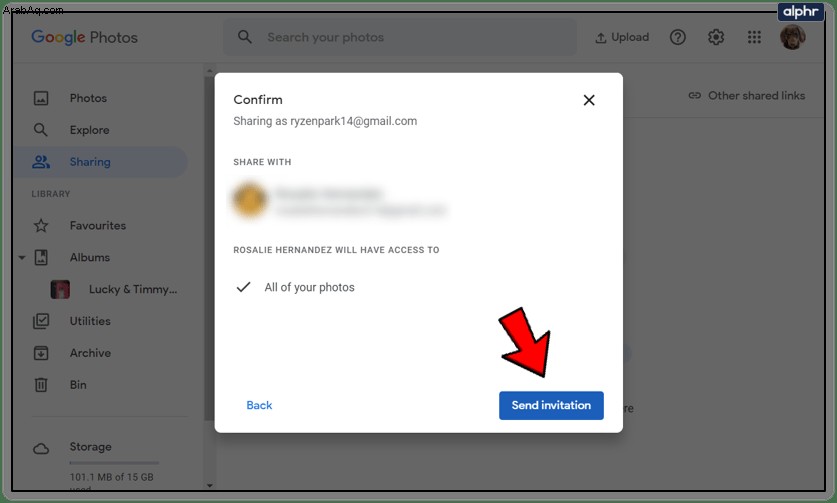837x503 pixels.
Task: Click the Upload button
Action: tap(622, 37)
